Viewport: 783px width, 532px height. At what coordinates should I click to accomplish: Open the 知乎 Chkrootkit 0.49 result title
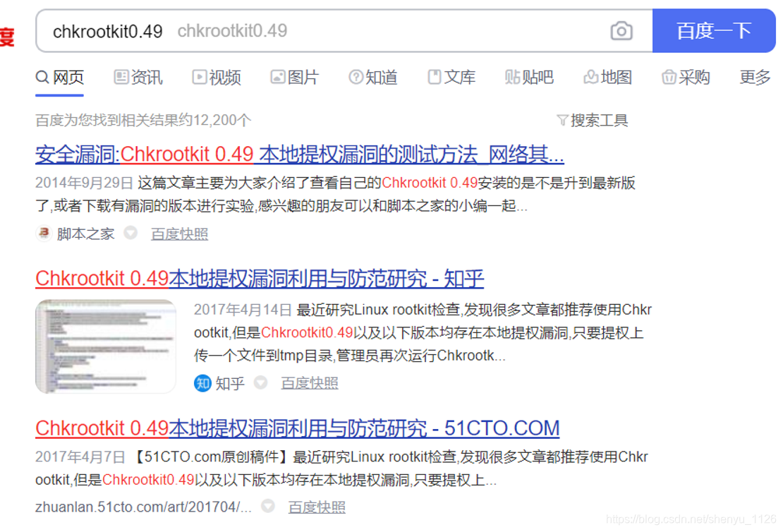point(260,279)
